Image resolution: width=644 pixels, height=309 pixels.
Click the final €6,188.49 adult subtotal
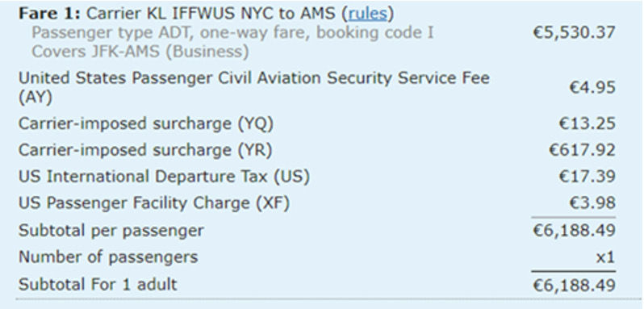coord(574,285)
